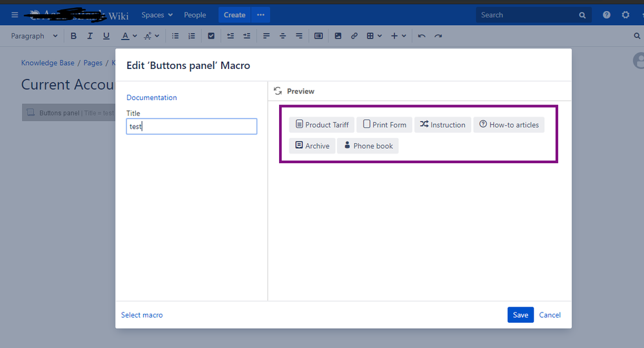Click the text color A icon
The width and height of the screenshot is (644, 348).
point(125,36)
